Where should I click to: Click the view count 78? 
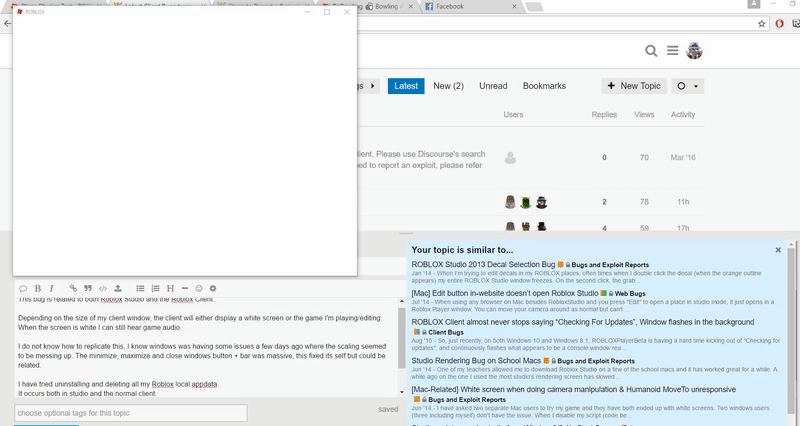[x=644, y=202]
